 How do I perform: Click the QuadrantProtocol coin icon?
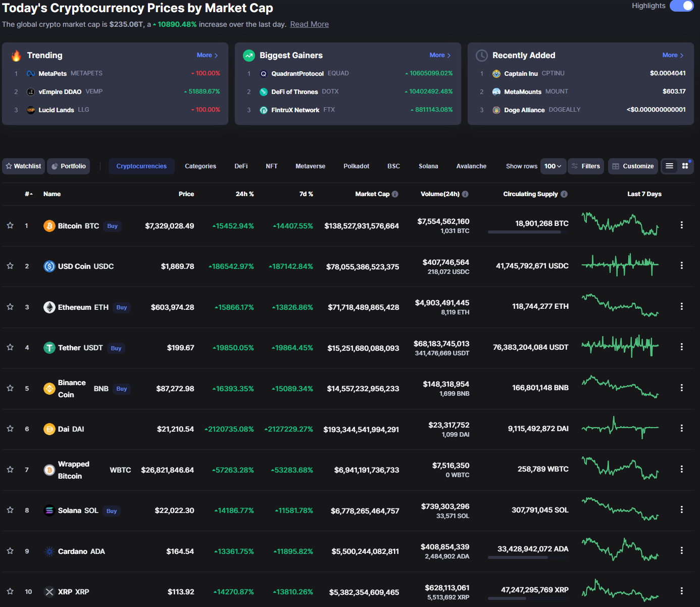(x=264, y=73)
